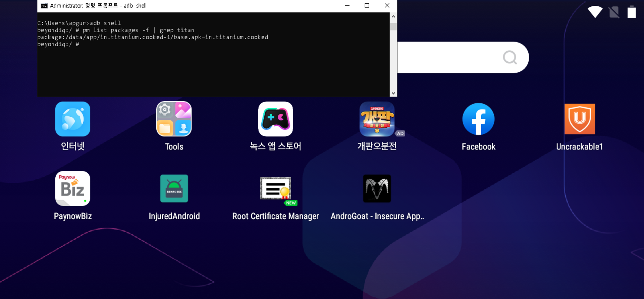
Task: Click the 'Facebook' app label
Action: [x=478, y=146]
